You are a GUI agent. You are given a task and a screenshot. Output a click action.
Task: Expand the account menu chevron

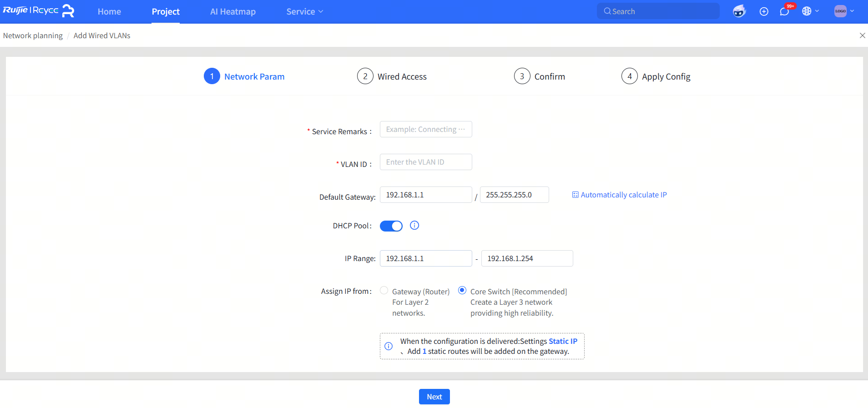[x=852, y=11]
